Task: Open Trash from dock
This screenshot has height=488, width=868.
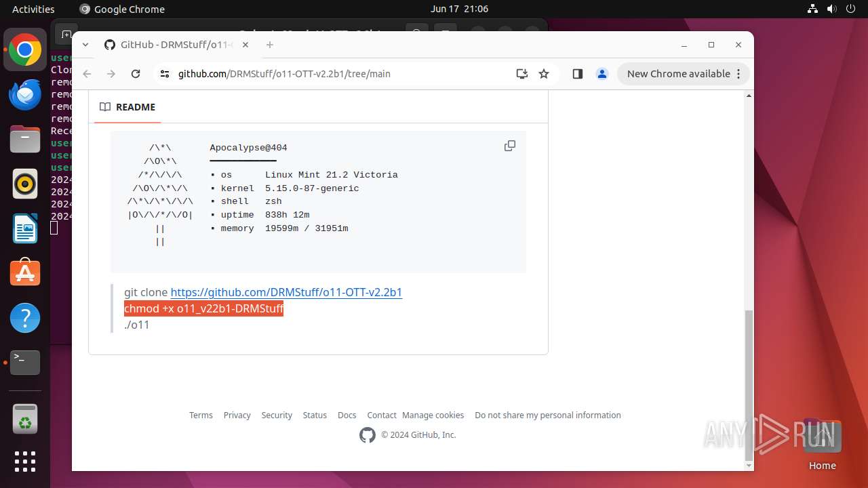Action: pyautogui.click(x=25, y=418)
